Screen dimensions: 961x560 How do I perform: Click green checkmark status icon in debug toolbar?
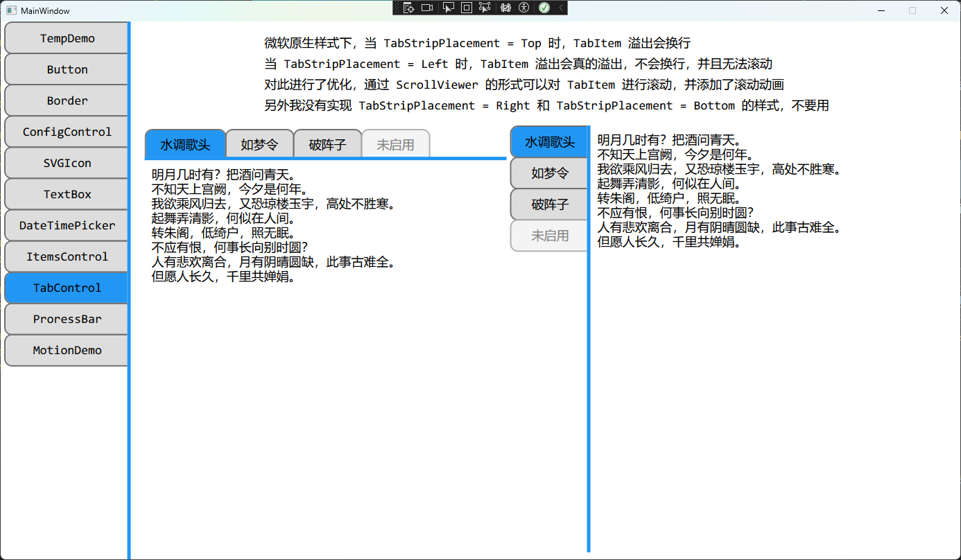coord(544,8)
